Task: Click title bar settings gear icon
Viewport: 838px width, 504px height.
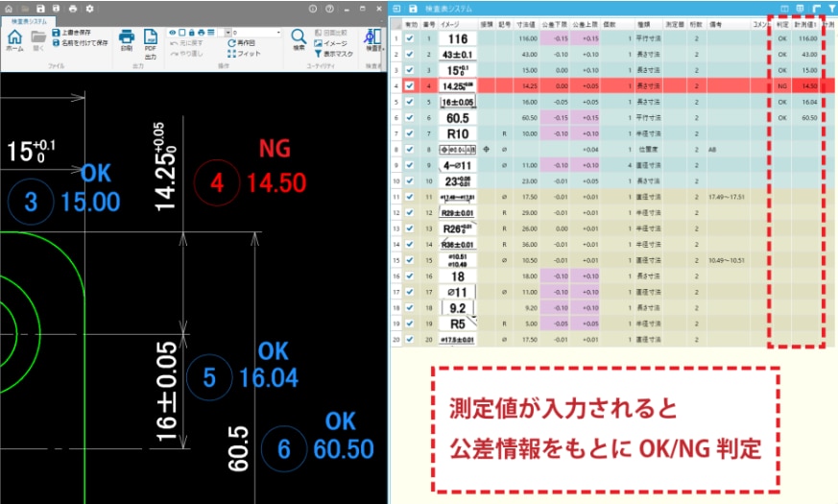Action: pos(89,9)
